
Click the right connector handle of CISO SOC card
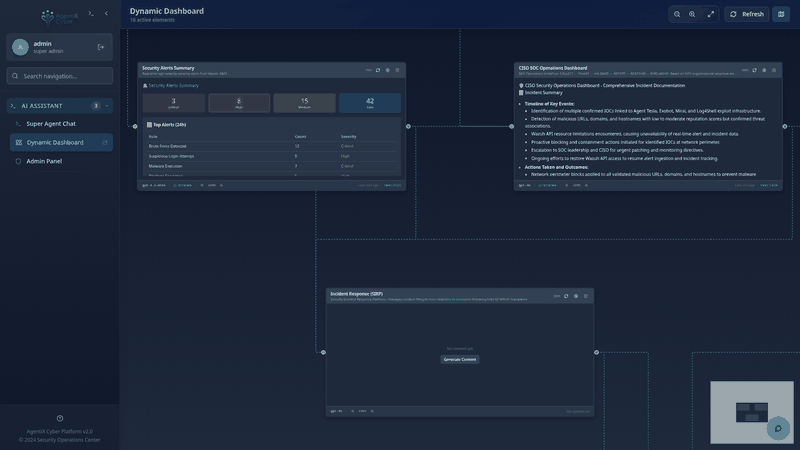pyautogui.click(x=785, y=127)
